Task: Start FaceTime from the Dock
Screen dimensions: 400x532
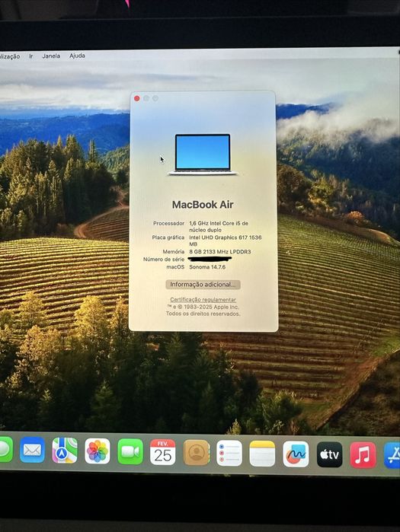Action: [x=130, y=451]
